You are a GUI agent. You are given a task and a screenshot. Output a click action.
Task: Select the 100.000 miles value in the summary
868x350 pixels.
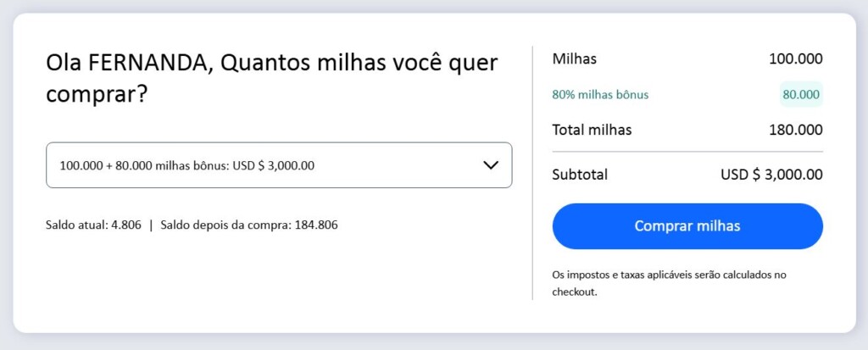[795, 59]
